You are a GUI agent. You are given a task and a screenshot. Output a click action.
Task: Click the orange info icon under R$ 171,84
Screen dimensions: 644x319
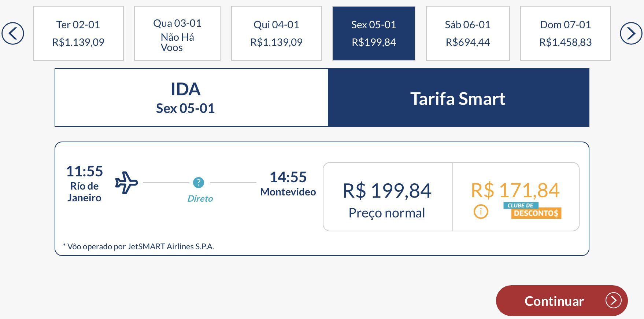[x=481, y=212]
